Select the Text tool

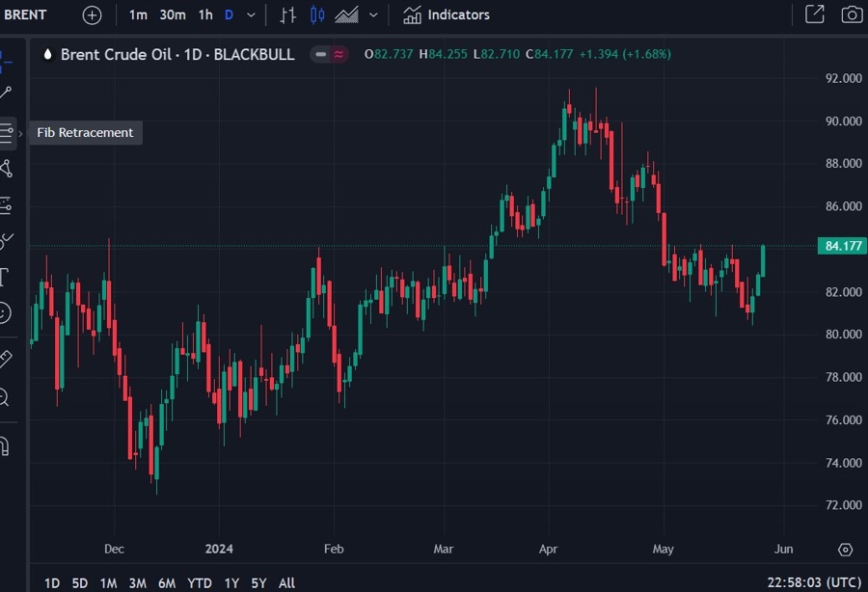pos(5,277)
